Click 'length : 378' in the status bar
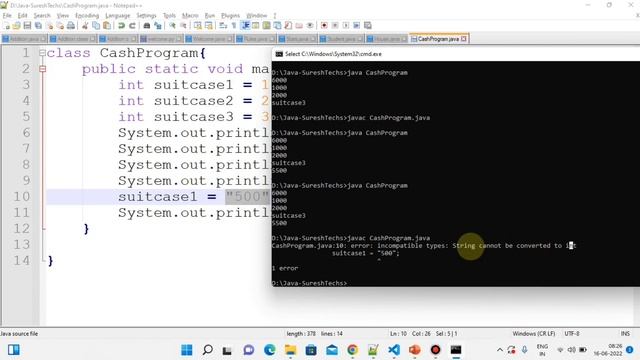 [301, 333]
